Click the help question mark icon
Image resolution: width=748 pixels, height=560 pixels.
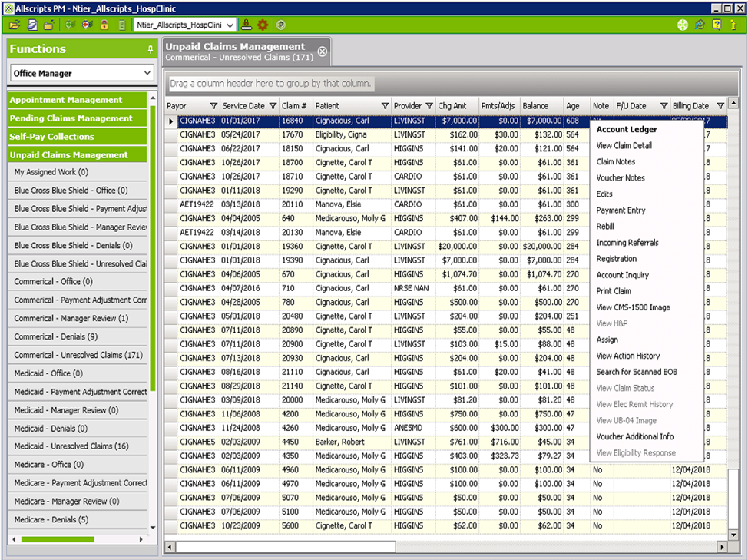[x=717, y=25]
